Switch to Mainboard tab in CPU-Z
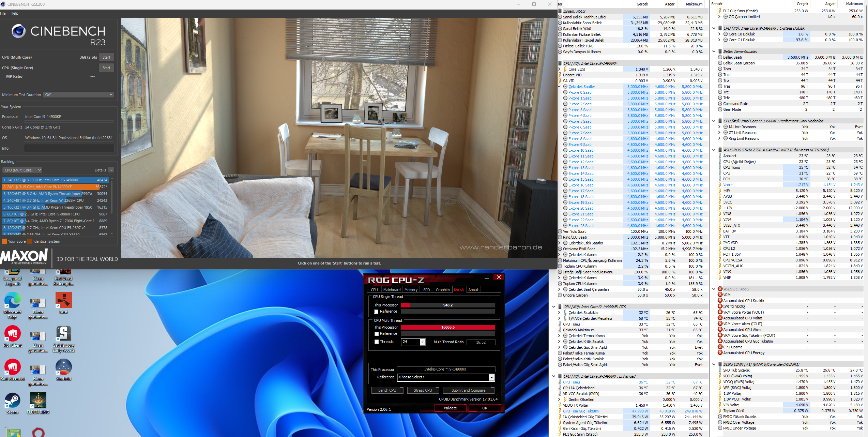The image size is (868, 437). [392, 290]
